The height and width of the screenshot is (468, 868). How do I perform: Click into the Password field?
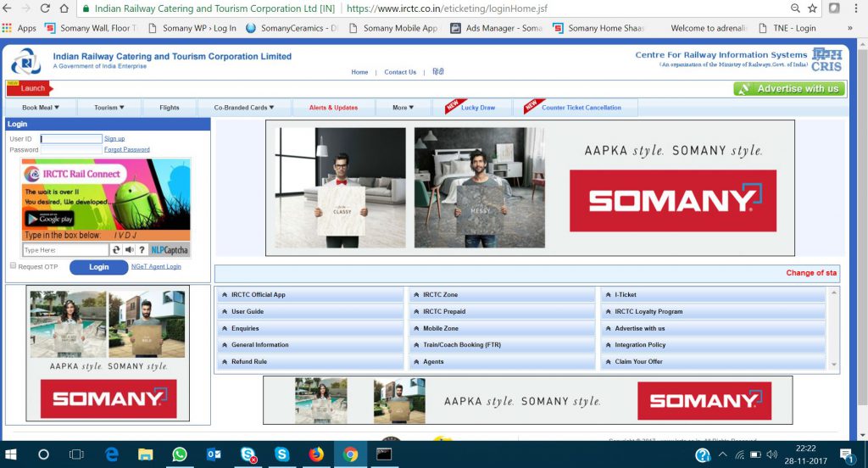click(71, 149)
